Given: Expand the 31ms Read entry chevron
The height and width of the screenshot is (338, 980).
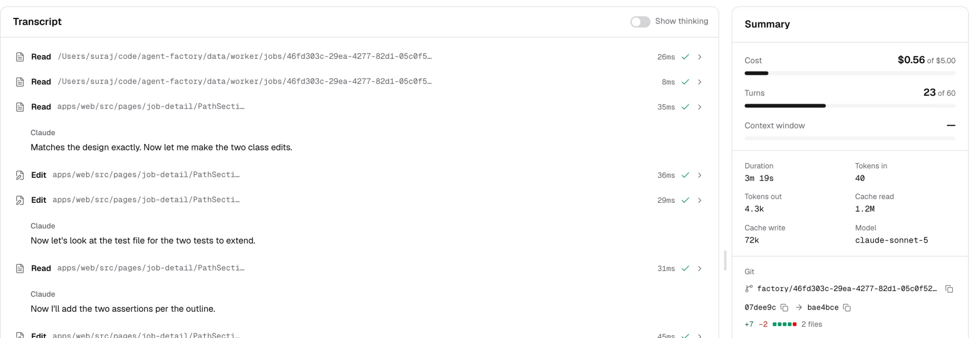Looking at the screenshot, I should 700,268.
